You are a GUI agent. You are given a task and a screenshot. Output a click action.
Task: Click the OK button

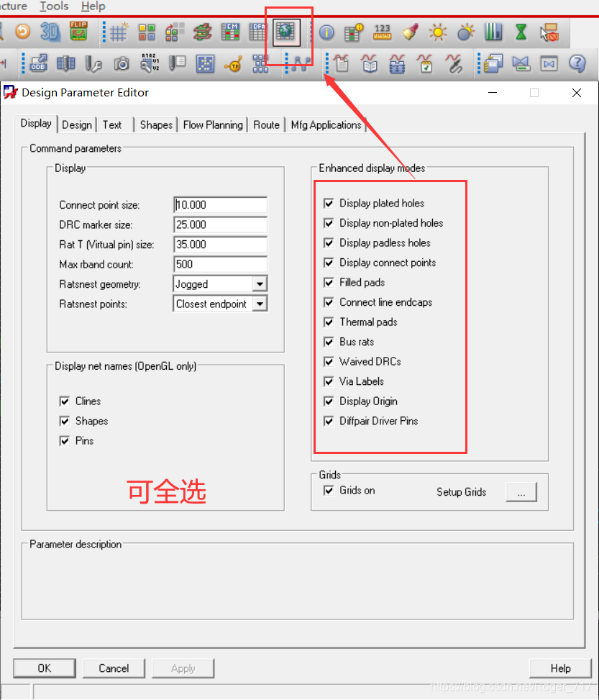click(x=45, y=668)
